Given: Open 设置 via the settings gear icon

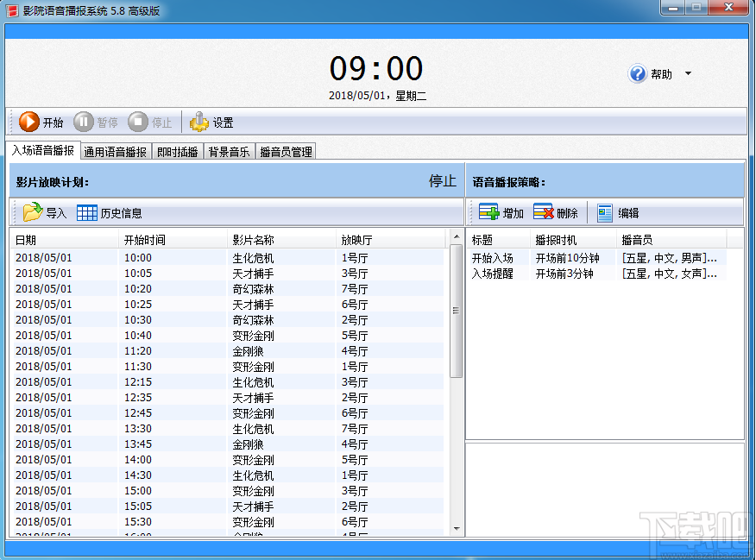Looking at the screenshot, I should coord(198,122).
